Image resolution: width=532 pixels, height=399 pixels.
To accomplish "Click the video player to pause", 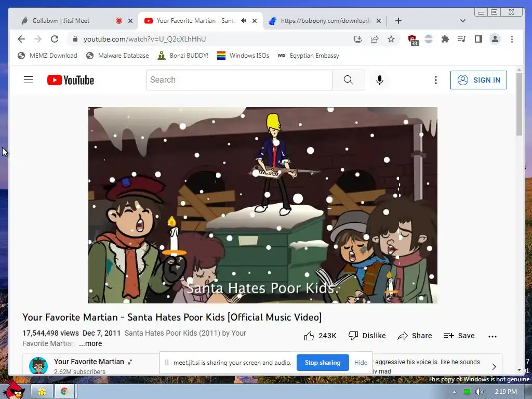I will point(262,205).
